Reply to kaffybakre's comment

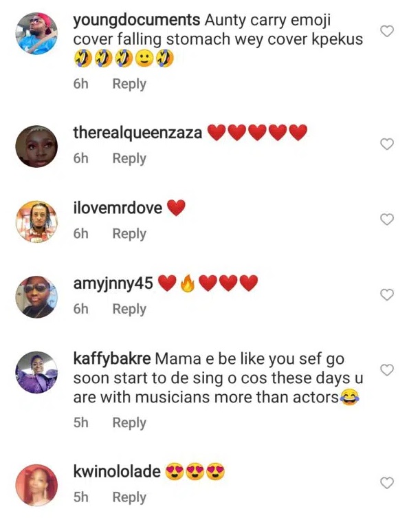(x=129, y=422)
